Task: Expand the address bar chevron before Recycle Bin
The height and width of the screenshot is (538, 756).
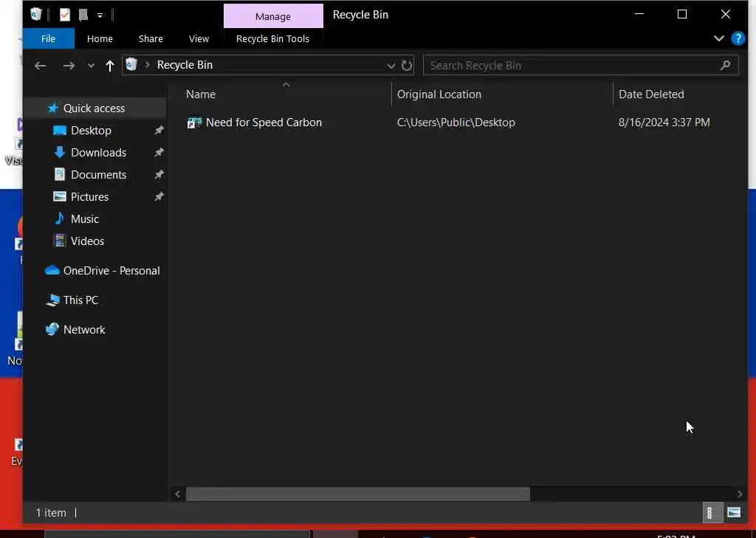Action: click(148, 65)
